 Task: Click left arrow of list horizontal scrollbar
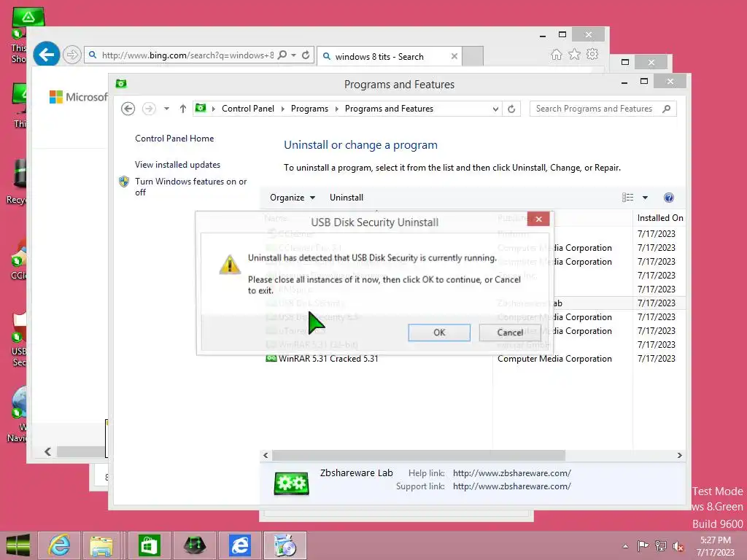tap(266, 456)
